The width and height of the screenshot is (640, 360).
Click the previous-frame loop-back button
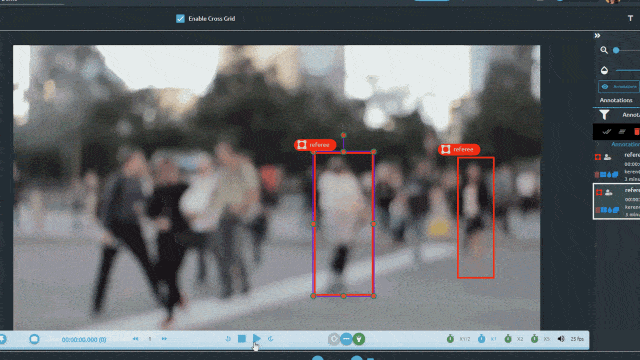pos(228,339)
